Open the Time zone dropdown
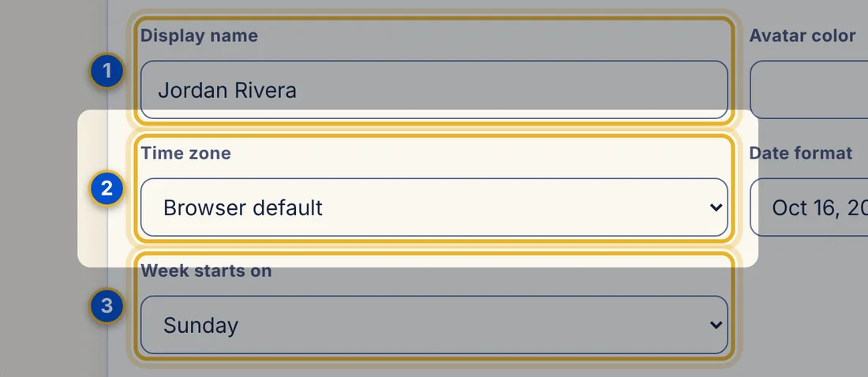868x377 pixels. pos(434,207)
